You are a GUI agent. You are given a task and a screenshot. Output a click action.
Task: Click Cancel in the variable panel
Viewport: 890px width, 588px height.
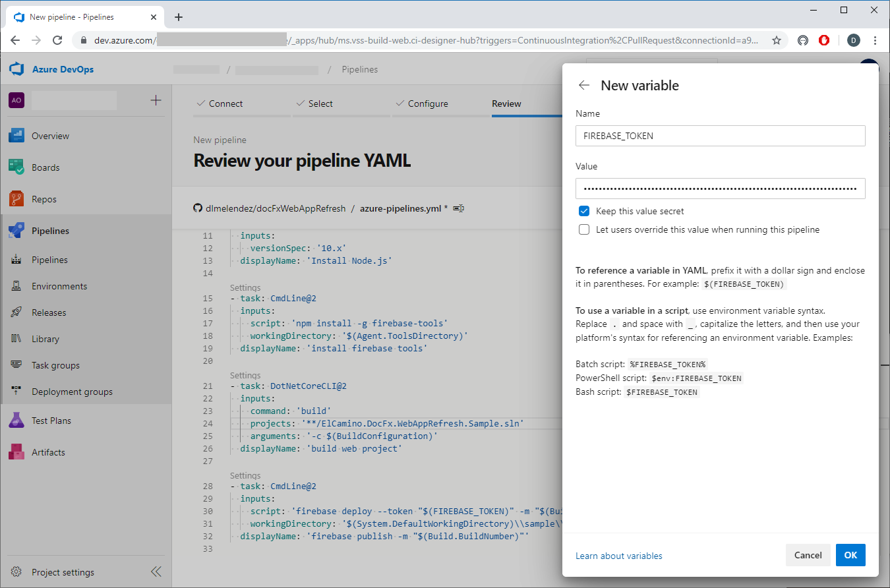pyautogui.click(x=808, y=555)
